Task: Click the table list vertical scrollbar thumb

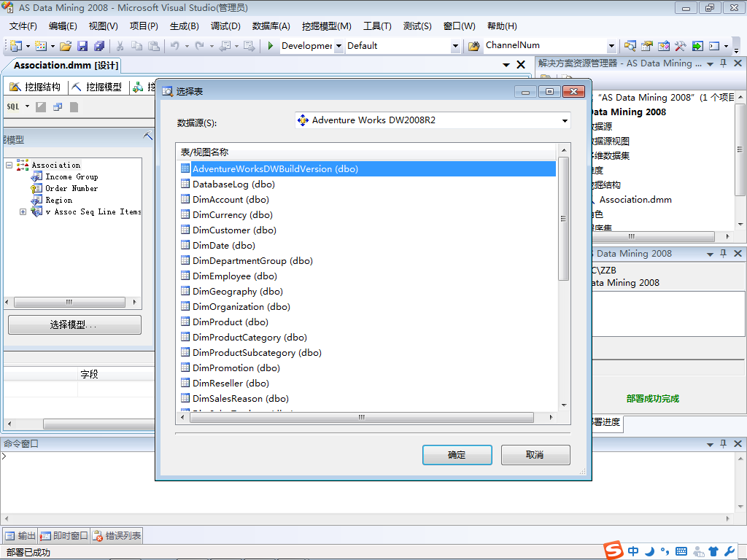Action: pos(564,219)
